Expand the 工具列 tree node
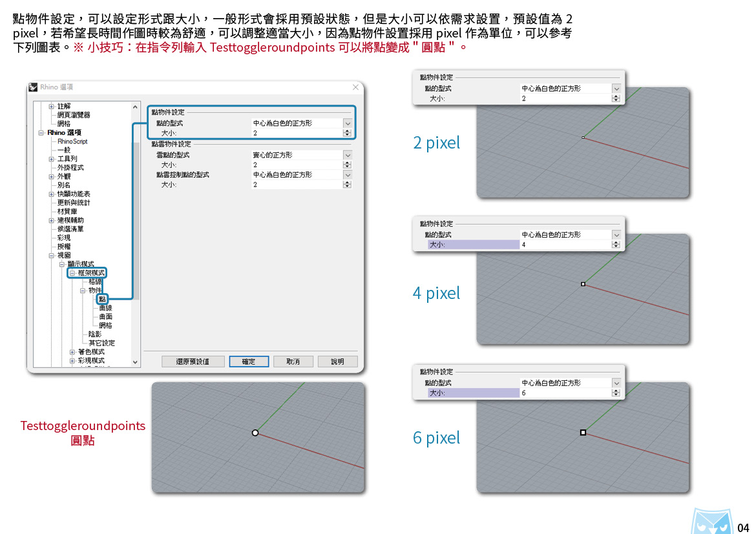 coord(52,159)
